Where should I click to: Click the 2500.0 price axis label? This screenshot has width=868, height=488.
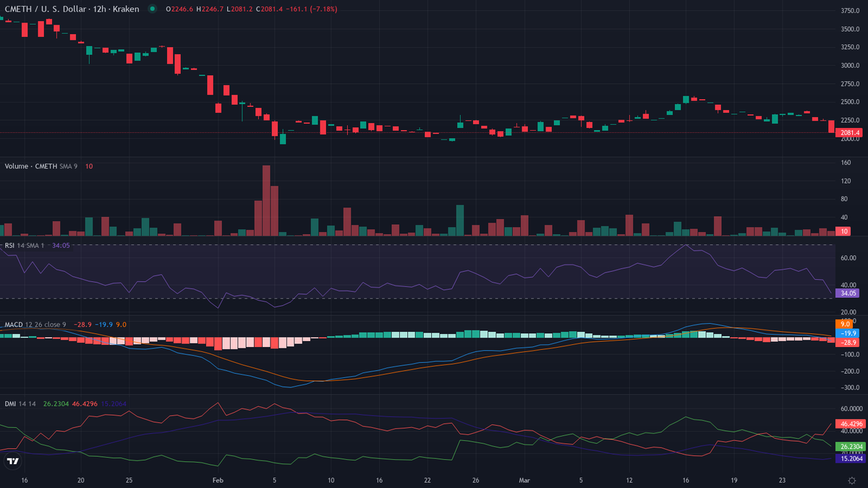(851, 102)
